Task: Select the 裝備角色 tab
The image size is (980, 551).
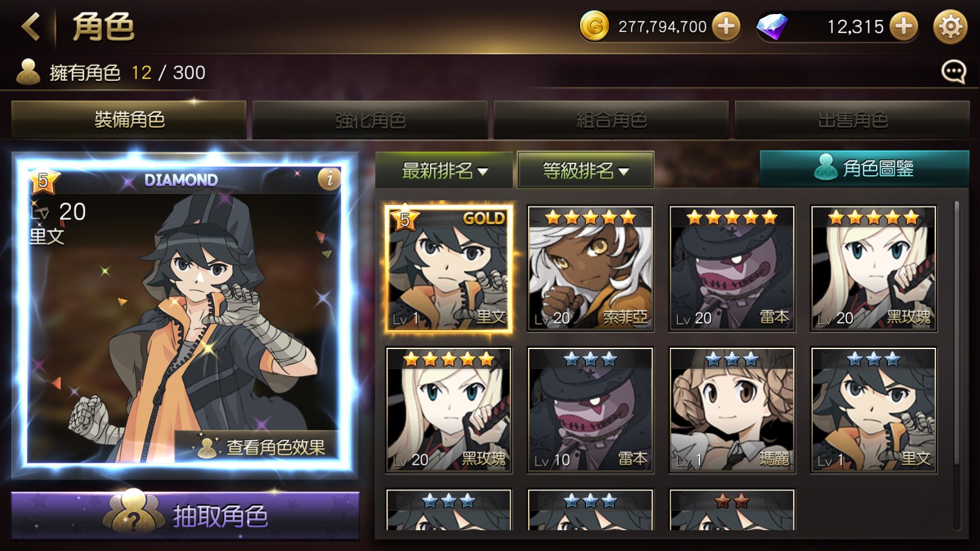Action: click(129, 120)
